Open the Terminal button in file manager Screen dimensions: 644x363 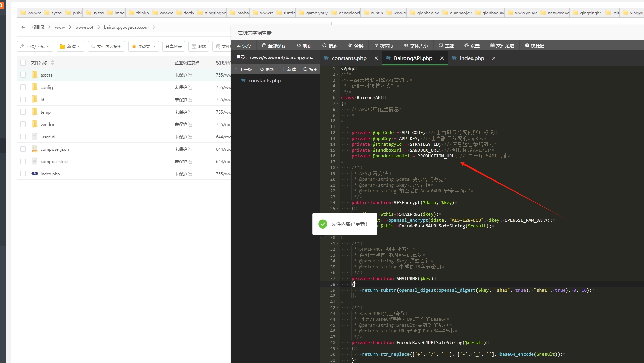[x=199, y=46]
